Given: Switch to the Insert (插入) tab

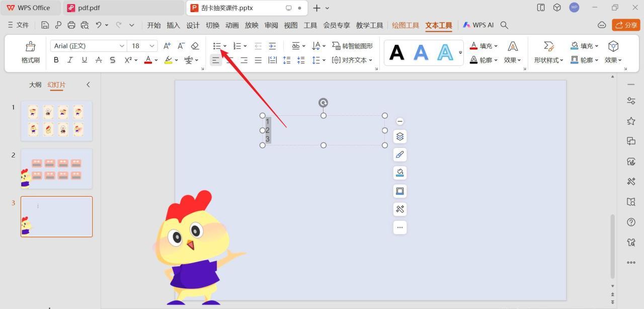Looking at the screenshot, I should point(173,25).
